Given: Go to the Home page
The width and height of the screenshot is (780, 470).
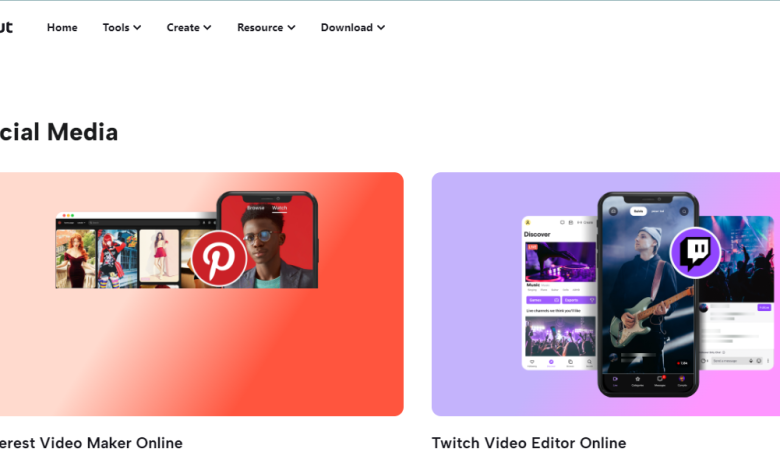Looking at the screenshot, I should (x=62, y=27).
